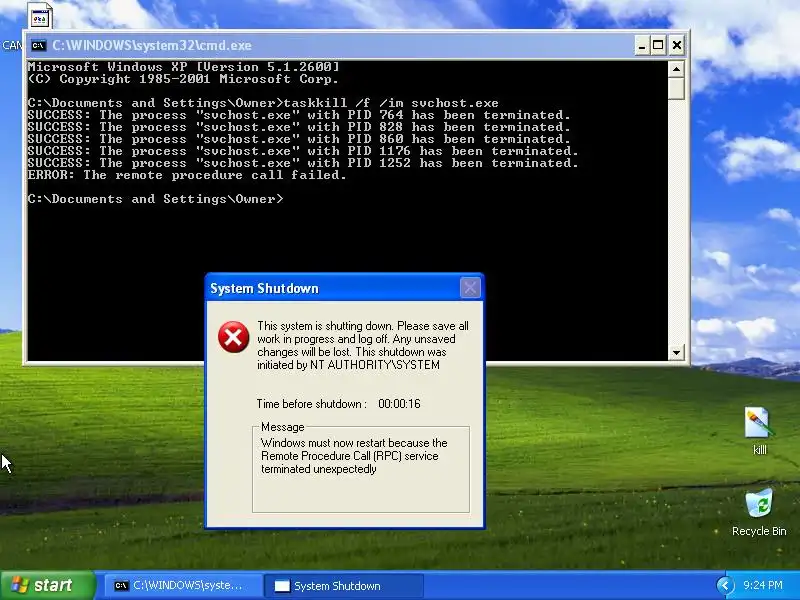Select the partly hidden desktop file icon above cmd
This screenshot has width=800, height=600.
coord(40,15)
